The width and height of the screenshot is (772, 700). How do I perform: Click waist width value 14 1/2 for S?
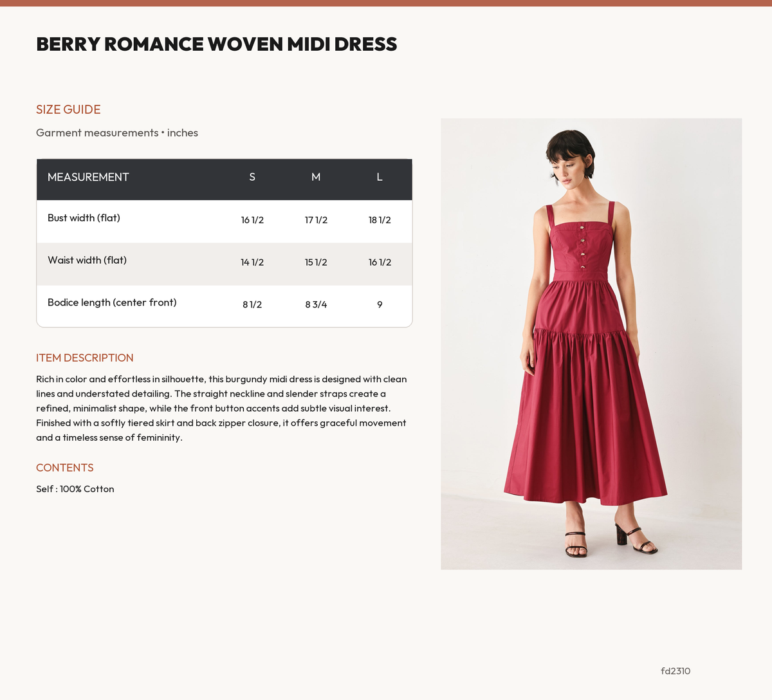(x=252, y=262)
